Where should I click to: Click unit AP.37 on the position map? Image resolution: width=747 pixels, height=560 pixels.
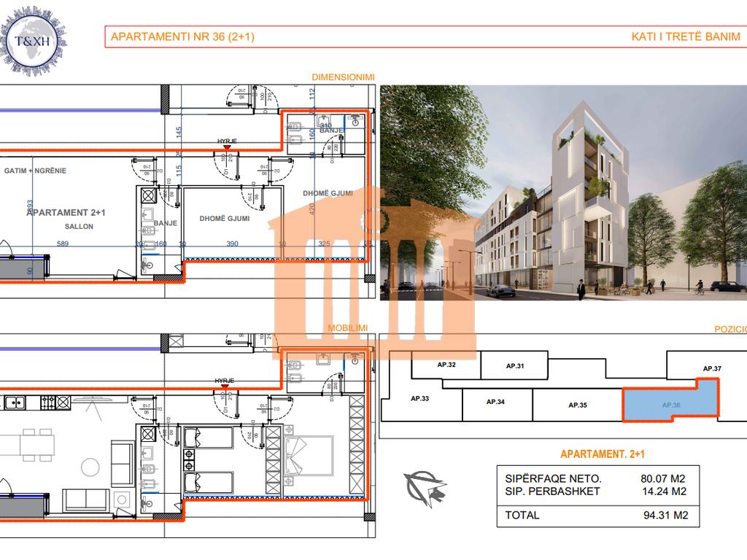[711, 369]
